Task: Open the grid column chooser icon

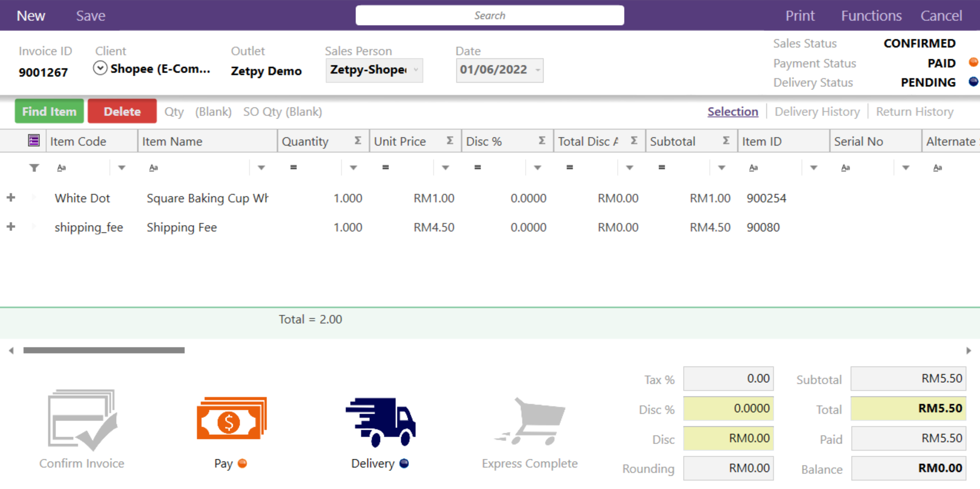Action: pos(34,141)
